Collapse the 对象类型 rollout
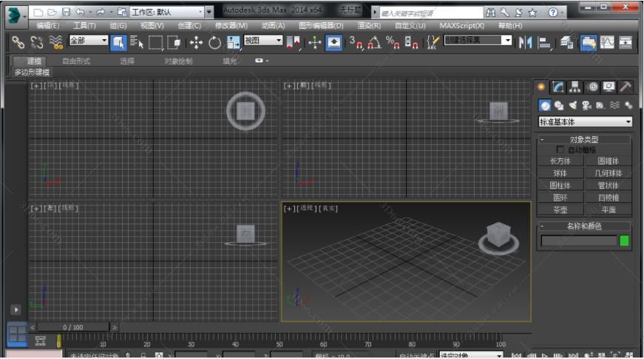Viewport: 644px width, 359px height. click(584, 139)
